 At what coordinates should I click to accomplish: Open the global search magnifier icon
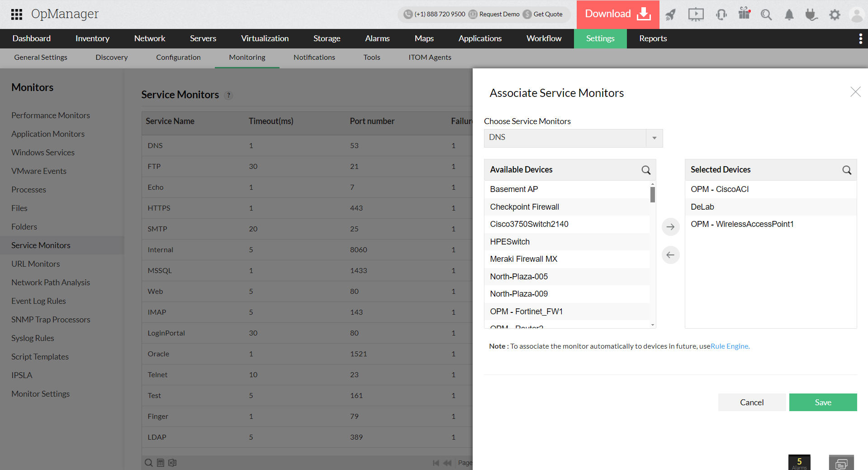pos(766,14)
